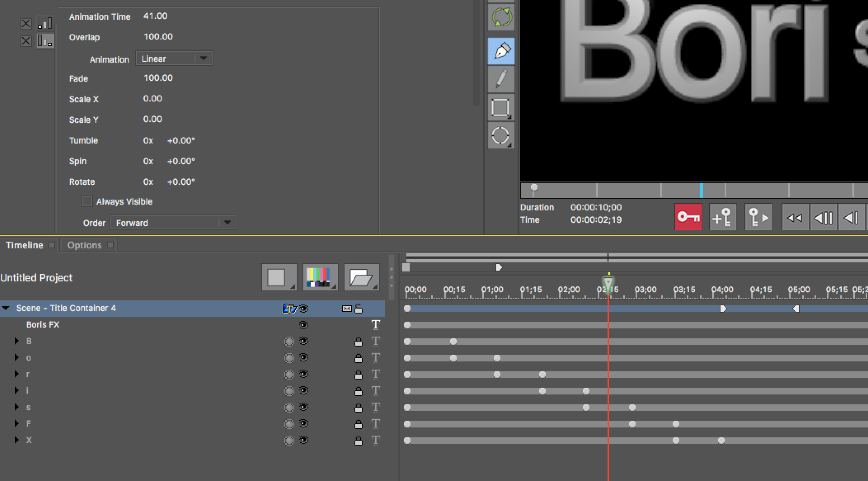The image size is (868, 481).
Task: Click the timeline work area start square
Action: click(x=406, y=268)
